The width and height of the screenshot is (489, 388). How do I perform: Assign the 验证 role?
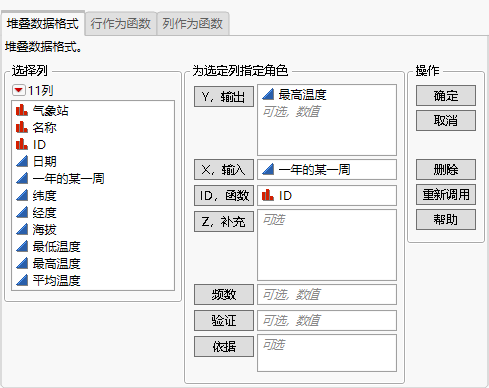pyautogui.click(x=224, y=320)
